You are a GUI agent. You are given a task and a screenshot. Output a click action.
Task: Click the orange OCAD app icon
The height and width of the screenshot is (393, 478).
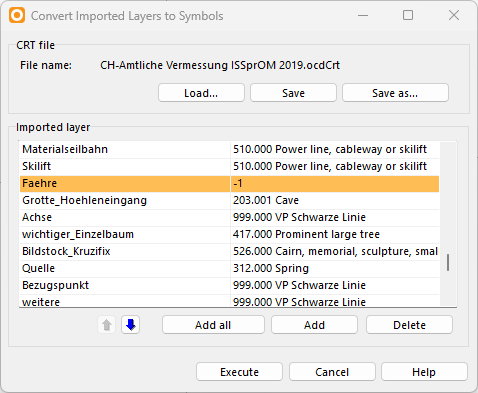pos(17,15)
